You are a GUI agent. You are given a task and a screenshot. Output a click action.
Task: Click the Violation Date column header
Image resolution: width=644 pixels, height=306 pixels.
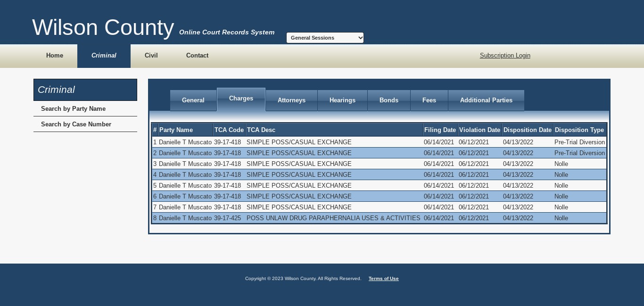pyautogui.click(x=480, y=130)
